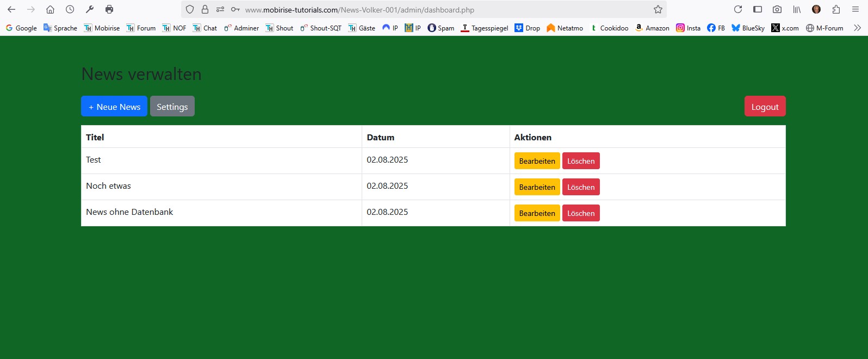
Task: Delete the News ohne Datenbank entry
Action: pos(580,213)
